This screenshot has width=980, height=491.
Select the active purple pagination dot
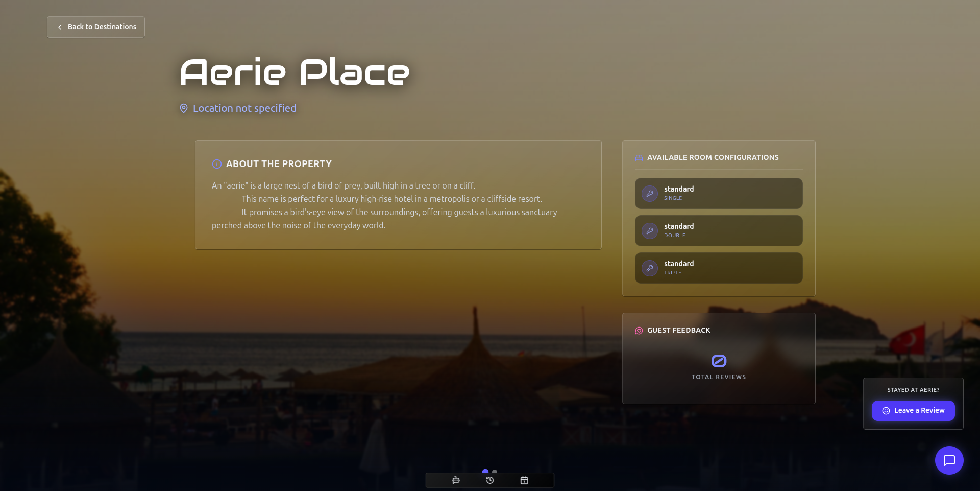click(x=485, y=471)
